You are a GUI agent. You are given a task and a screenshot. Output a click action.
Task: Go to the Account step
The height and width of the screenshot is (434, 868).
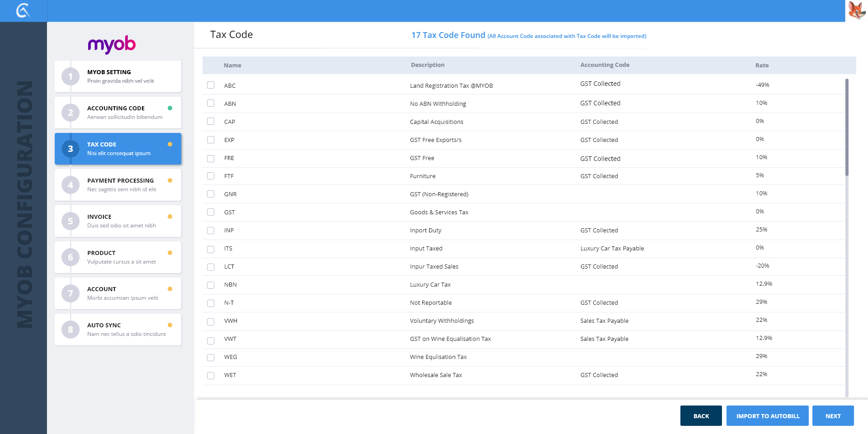coord(118,293)
